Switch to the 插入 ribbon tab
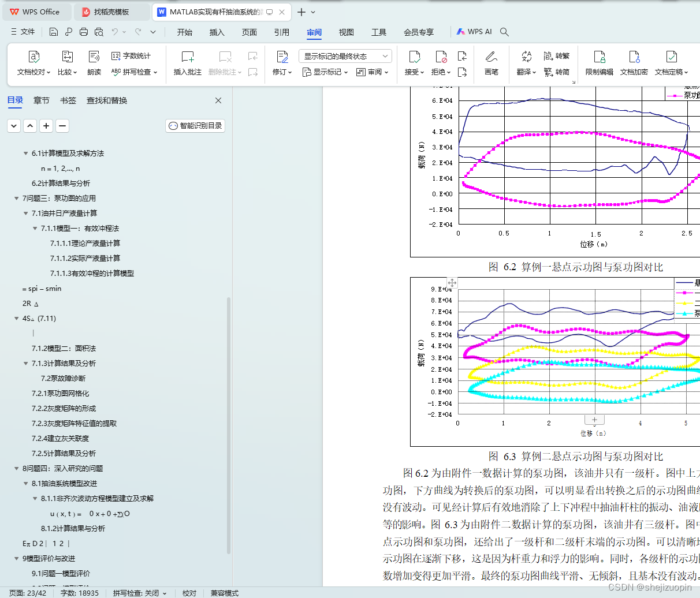Image resolution: width=700 pixels, height=598 pixels. 217,32
